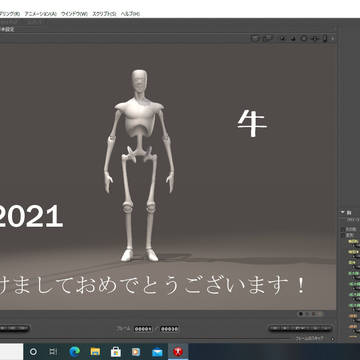Select the second display-style dot under the preview
The image size is (360, 360).
pyautogui.click(x=307, y=314)
